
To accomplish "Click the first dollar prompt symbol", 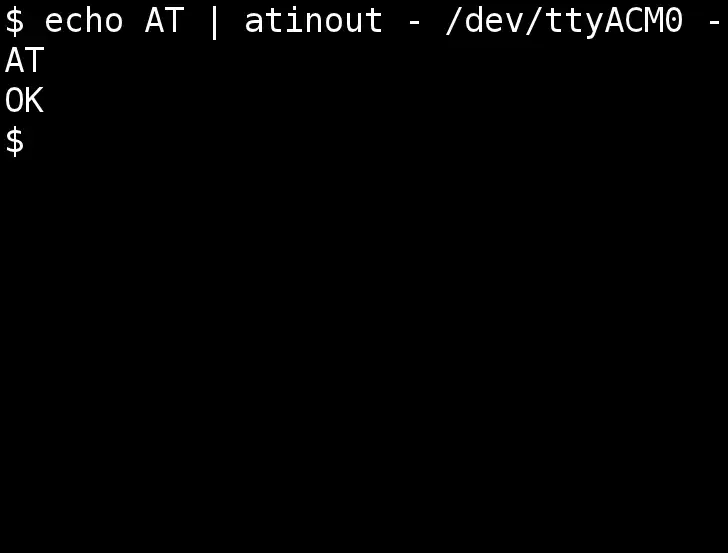I will pos(14,21).
